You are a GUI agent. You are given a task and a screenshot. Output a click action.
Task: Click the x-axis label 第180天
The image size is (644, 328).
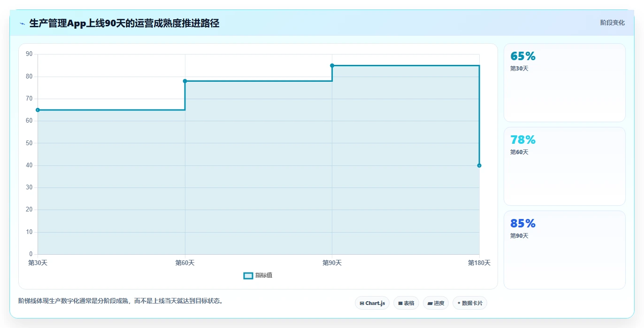coord(479,263)
